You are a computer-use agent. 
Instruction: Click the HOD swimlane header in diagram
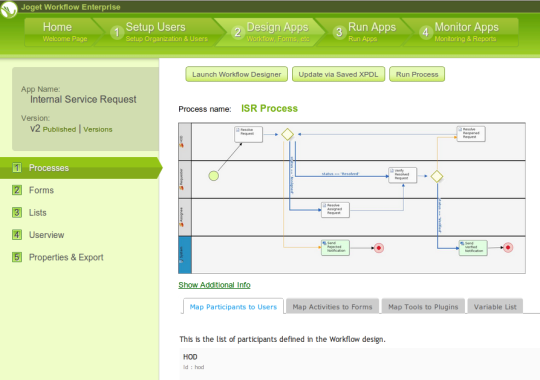[185, 142]
